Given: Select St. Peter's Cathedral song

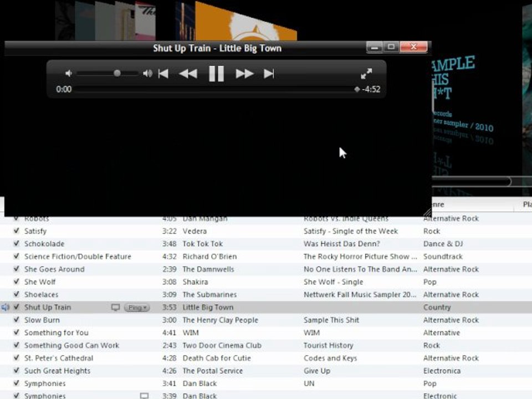Looking at the screenshot, I should 58,359.
